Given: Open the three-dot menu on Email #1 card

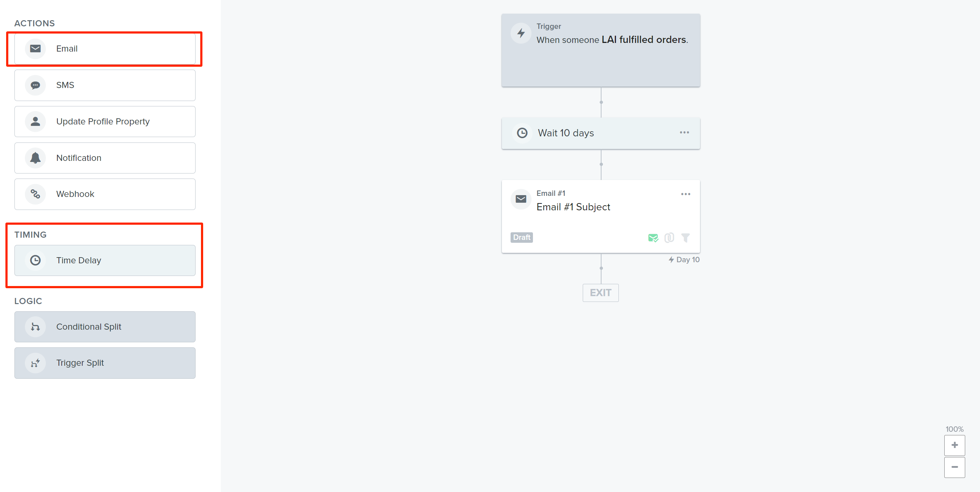Looking at the screenshot, I should [686, 194].
